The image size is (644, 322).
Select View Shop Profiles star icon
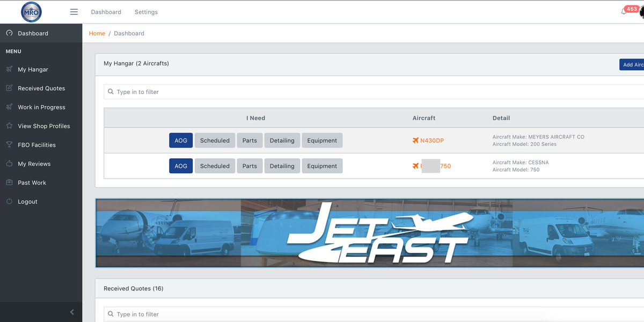coord(9,126)
